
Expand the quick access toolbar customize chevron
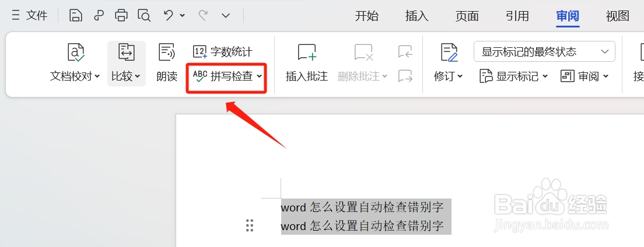(226, 16)
